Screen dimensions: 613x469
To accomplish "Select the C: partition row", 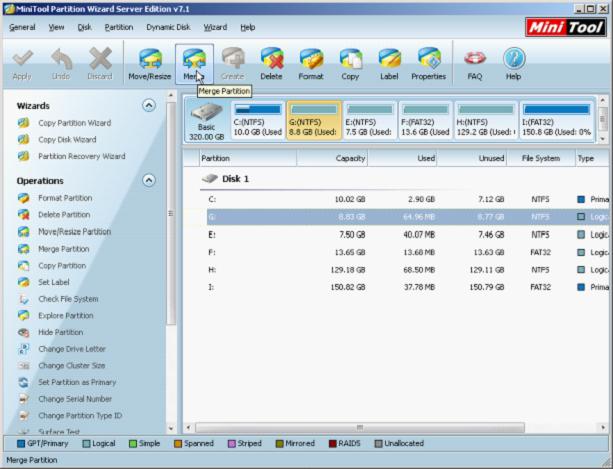I will point(408,200).
